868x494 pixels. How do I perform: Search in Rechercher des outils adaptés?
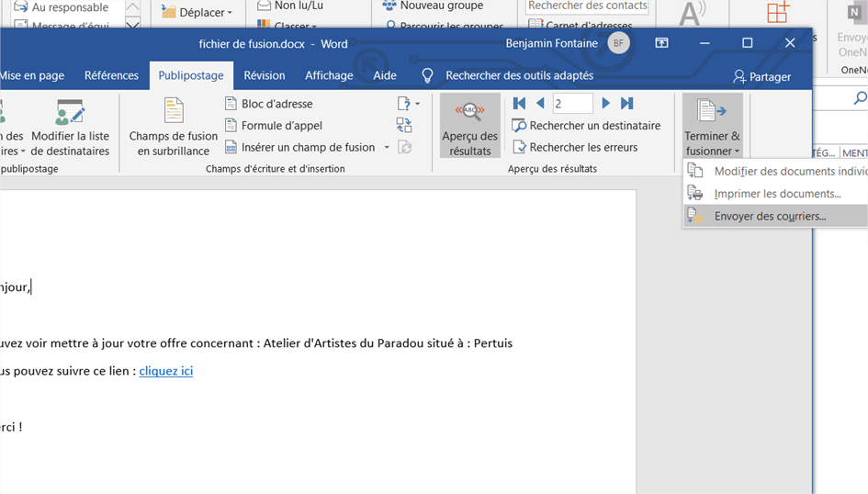coord(519,76)
